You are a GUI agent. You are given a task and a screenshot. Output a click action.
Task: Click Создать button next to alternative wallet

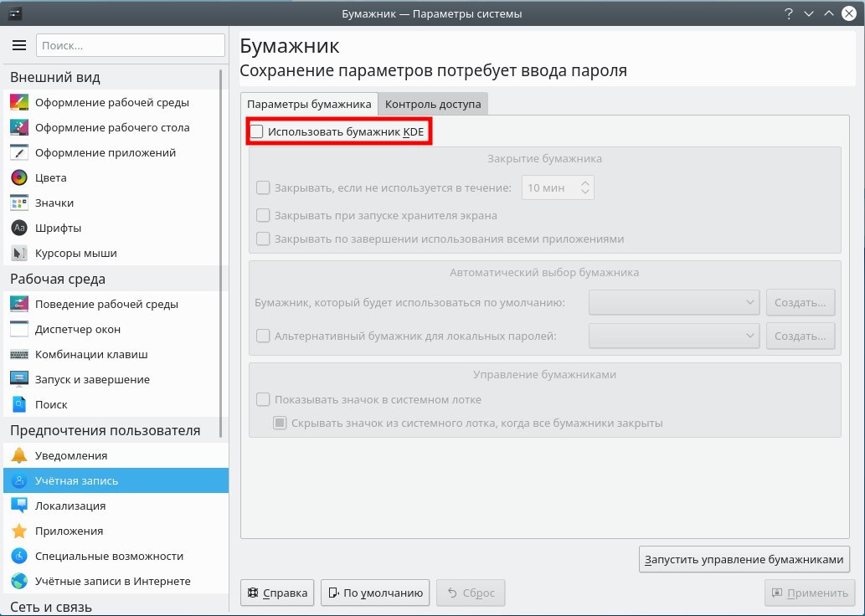pos(801,336)
